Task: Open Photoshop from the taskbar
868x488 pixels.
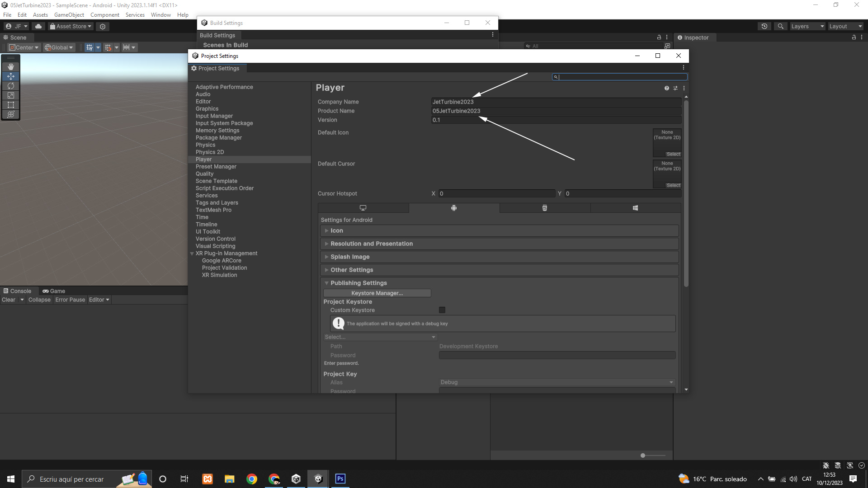Action: tap(340, 479)
